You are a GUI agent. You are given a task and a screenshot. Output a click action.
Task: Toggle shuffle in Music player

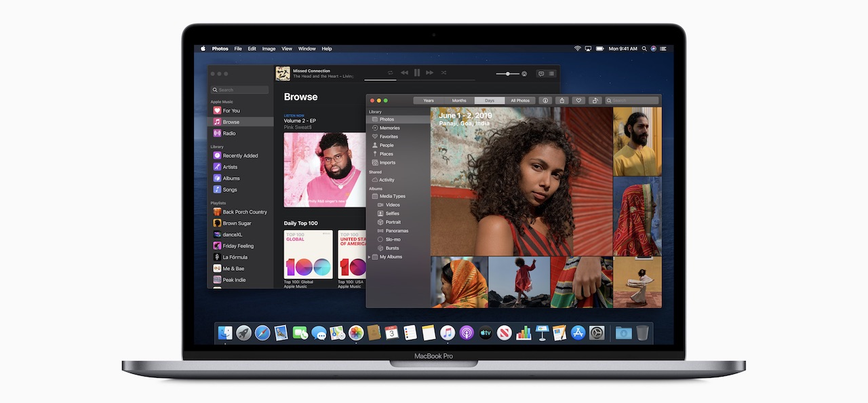(x=443, y=73)
